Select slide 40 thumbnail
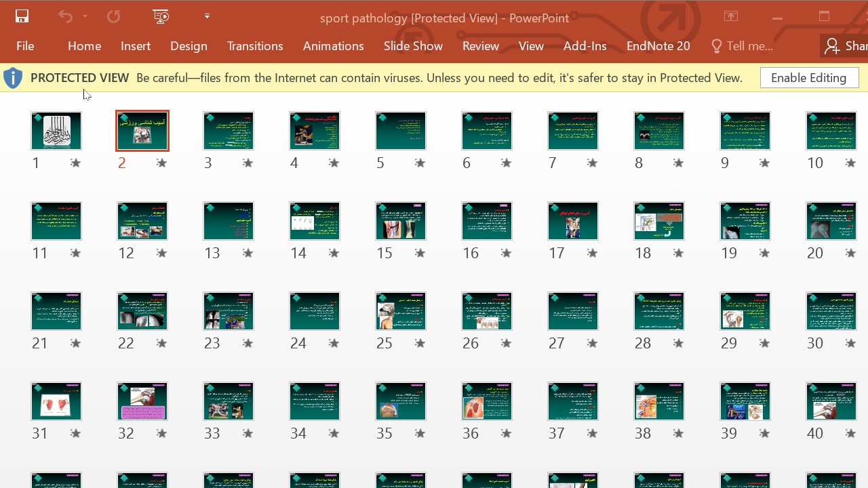 click(831, 401)
